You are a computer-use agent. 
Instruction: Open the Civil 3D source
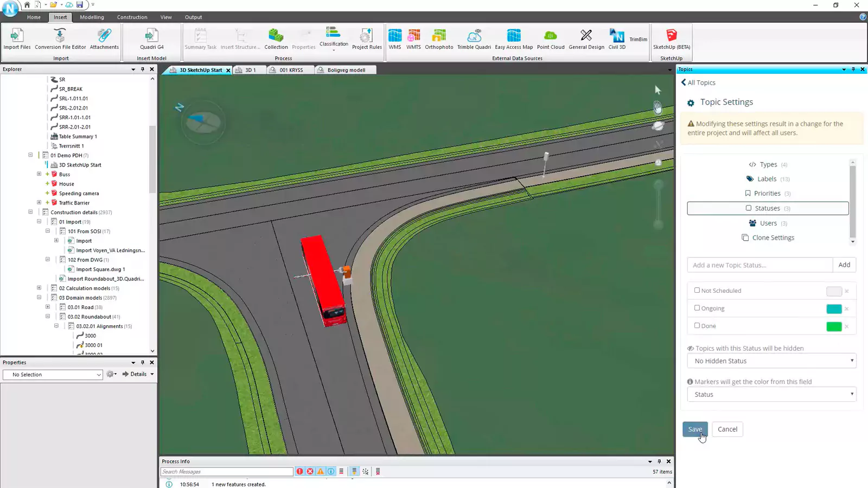pos(617,39)
